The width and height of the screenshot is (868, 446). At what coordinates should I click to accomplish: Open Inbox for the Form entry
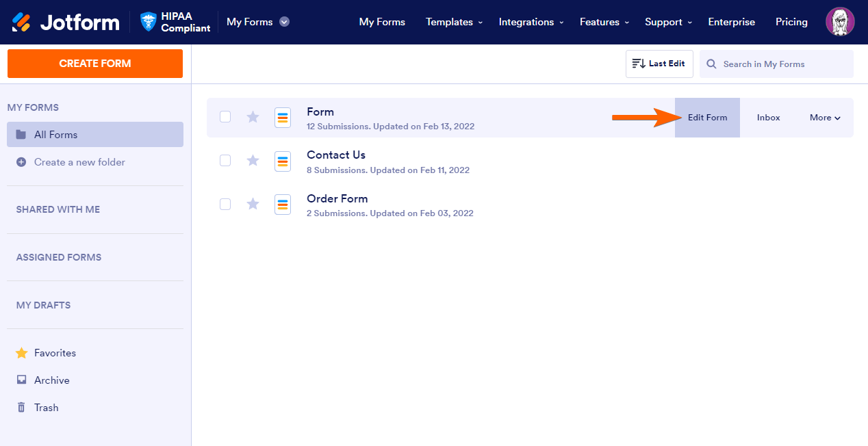[x=768, y=118]
